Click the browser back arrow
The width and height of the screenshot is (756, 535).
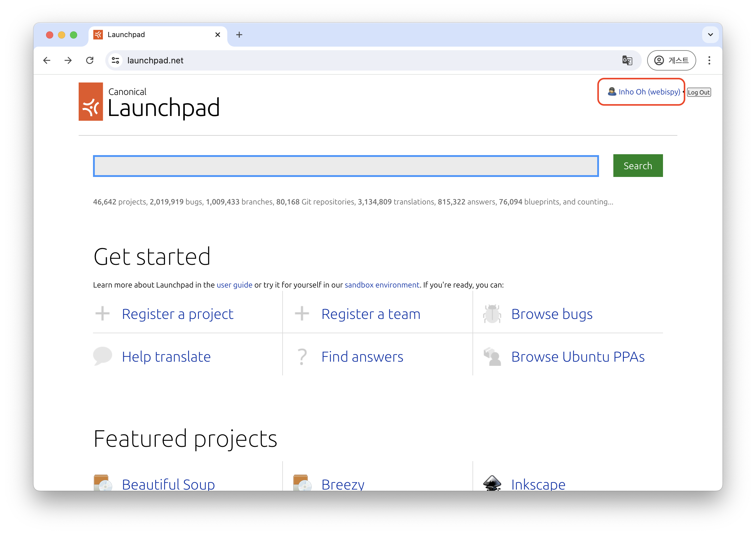click(x=47, y=60)
